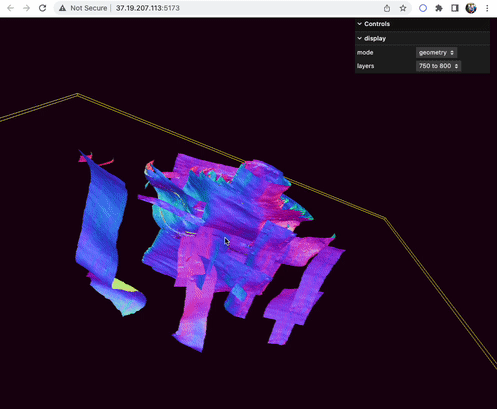497x409 pixels.
Task: Reload the page with the refresh icon
Action: point(42,8)
